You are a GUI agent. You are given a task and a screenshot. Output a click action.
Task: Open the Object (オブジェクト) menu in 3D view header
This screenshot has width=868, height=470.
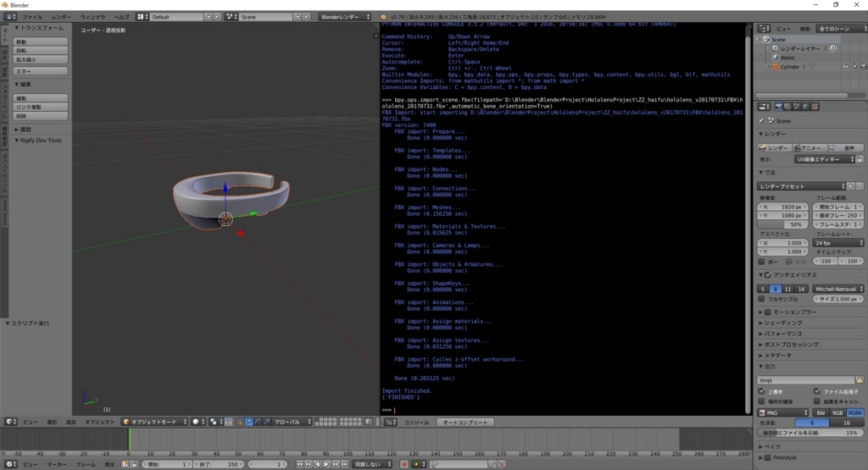(x=99, y=422)
